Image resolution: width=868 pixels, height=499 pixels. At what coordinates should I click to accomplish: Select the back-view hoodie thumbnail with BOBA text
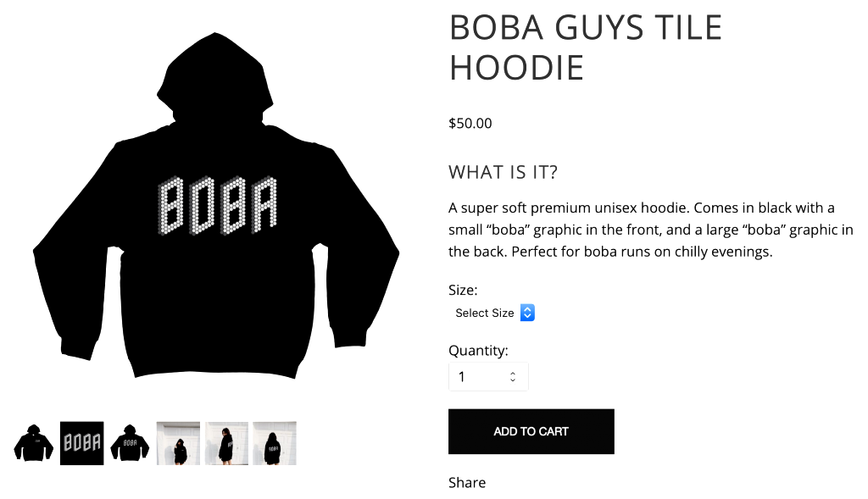tap(130, 443)
